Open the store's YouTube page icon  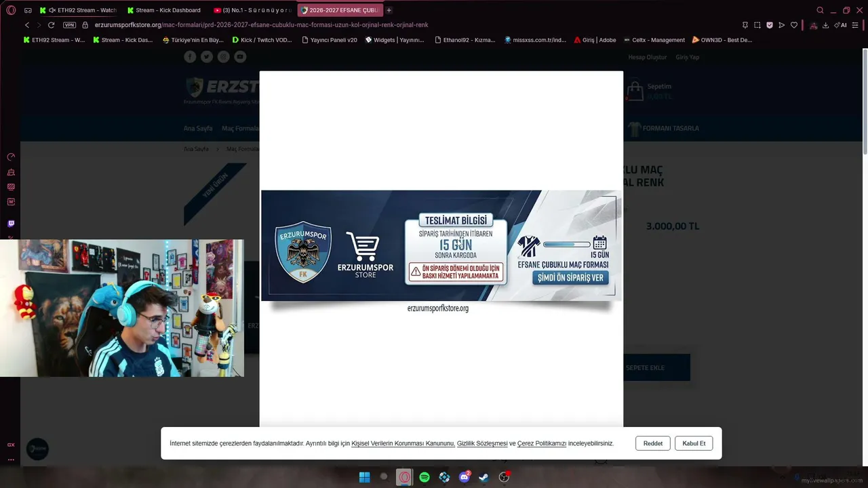coord(240,57)
